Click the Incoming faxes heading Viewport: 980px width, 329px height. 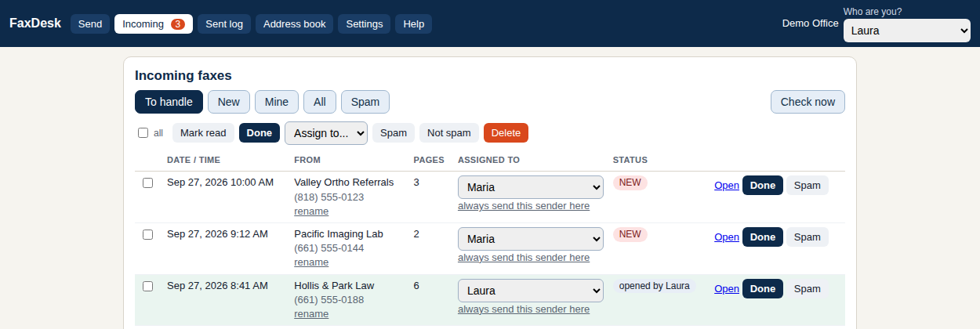coord(183,76)
